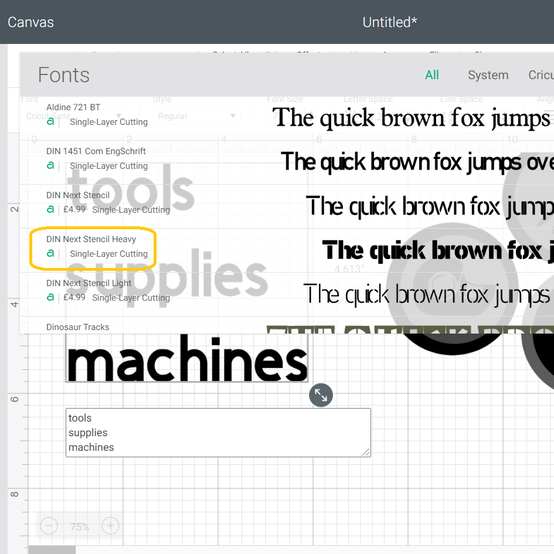Click Cricut Access icon under DIN Next Stencil Light
The image size is (554, 554).
pyautogui.click(x=51, y=297)
